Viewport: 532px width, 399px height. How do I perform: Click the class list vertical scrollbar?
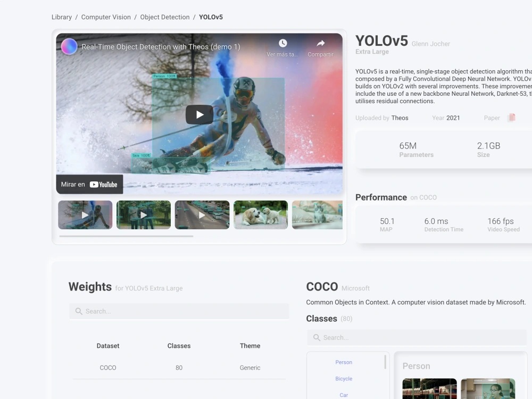(x=385, y=362)
